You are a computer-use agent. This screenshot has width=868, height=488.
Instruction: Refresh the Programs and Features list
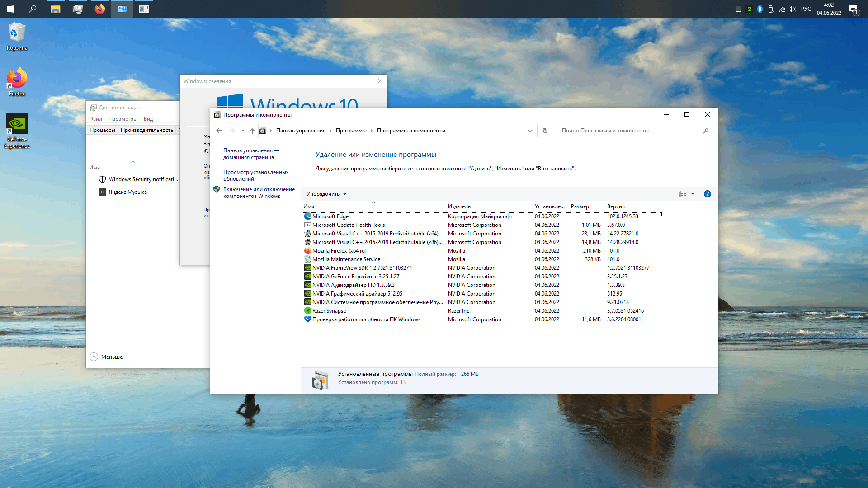[545, 131]
